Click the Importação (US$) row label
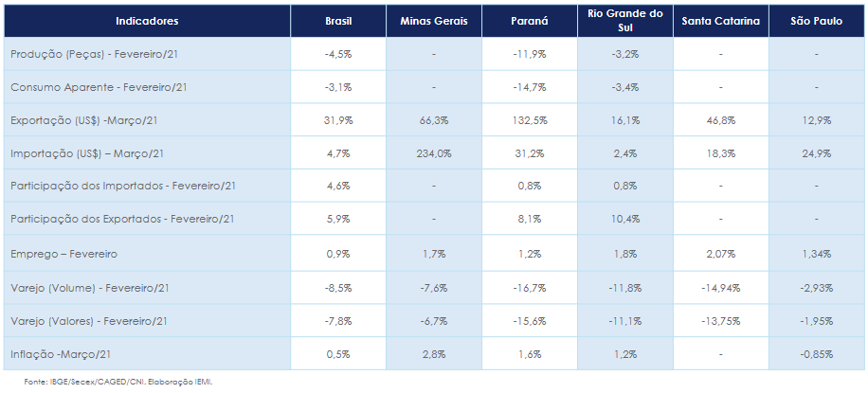Screen dimensions: 868x393 coord(89,153)
